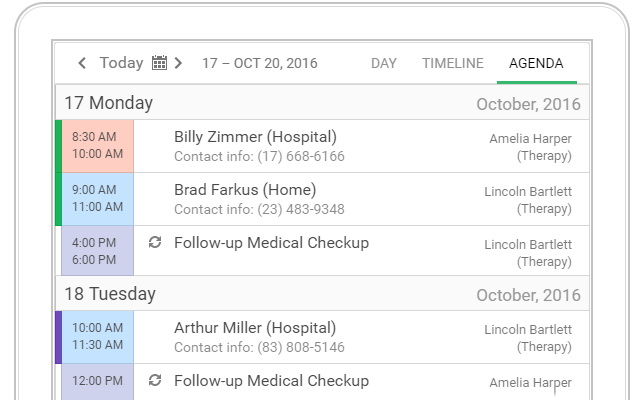The height and width of the screenshot is (400, 640).
Task: Select the 17 Monday date header
Action: [x=109, y=103]
